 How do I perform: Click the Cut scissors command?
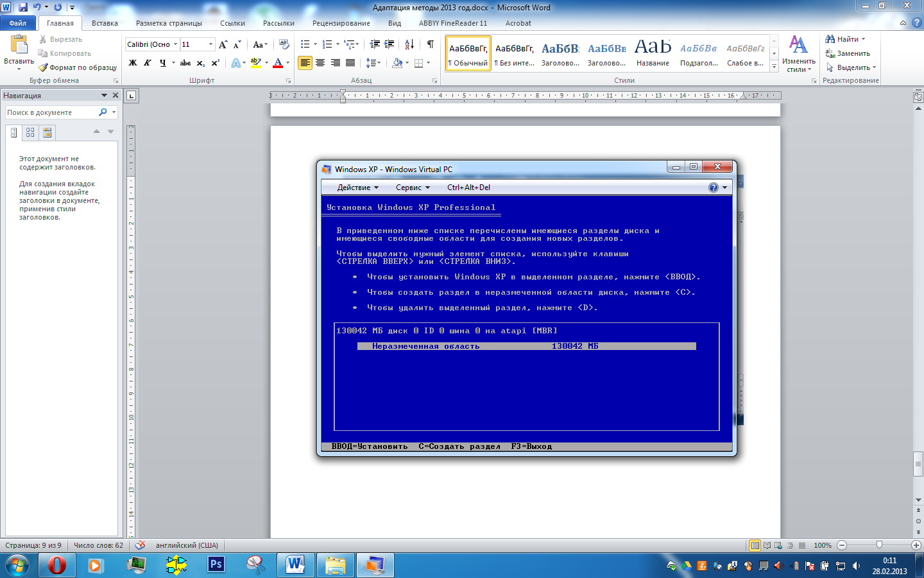coord(43,39)
